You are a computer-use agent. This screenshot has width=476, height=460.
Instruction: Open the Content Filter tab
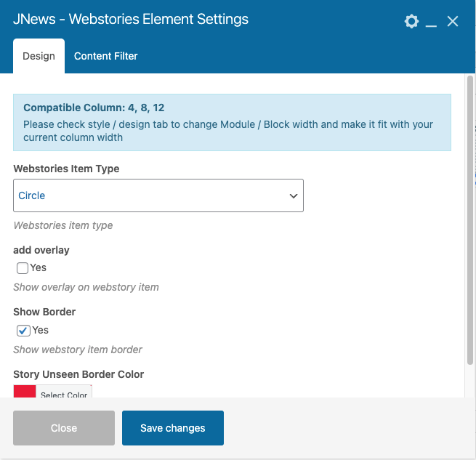pyautogui.click(x=105, y=56)
